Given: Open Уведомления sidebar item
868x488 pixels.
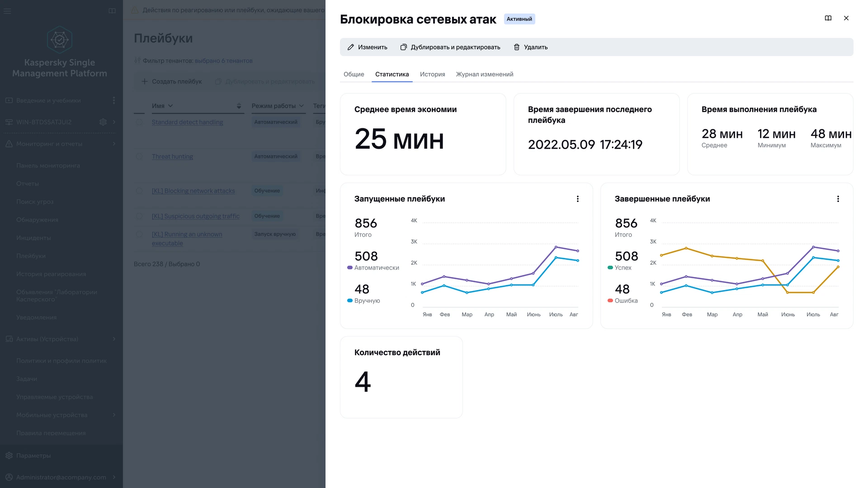Looking at the screenshot, I should (x=37, y=317).
